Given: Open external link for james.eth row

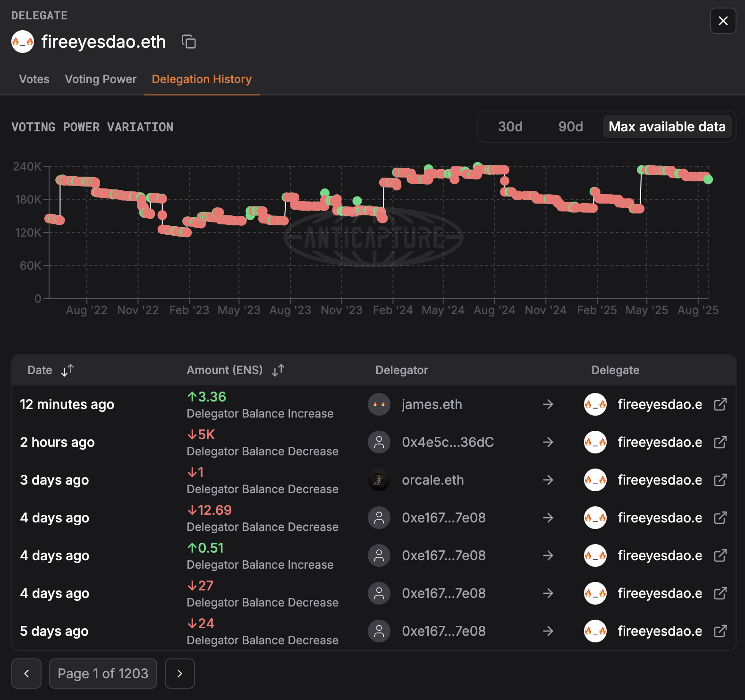Looking at the screenshot, I should pos(720,404).
